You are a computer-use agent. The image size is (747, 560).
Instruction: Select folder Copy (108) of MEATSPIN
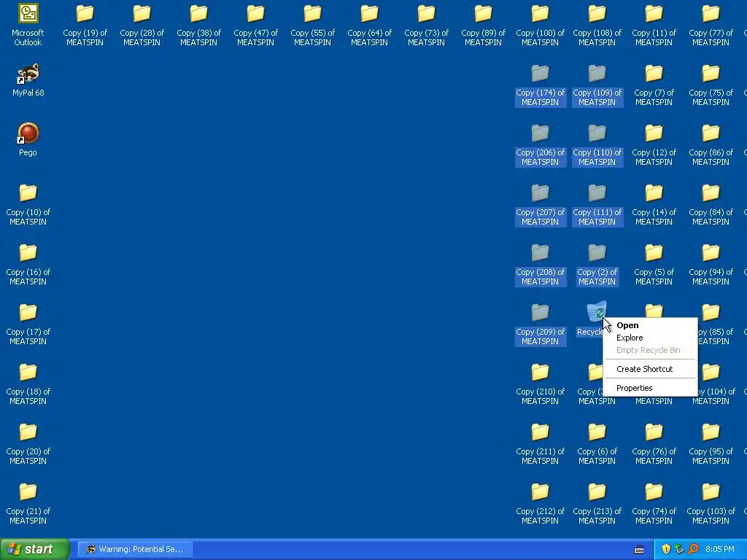pos(597,25)
